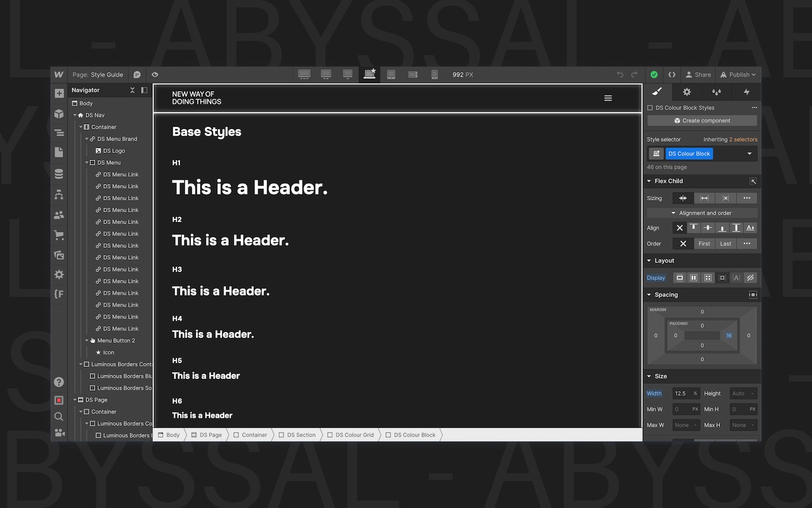The image size is (812, 508).
Task: Switch to the Element Settings tab
Action: tap(687, 92)
